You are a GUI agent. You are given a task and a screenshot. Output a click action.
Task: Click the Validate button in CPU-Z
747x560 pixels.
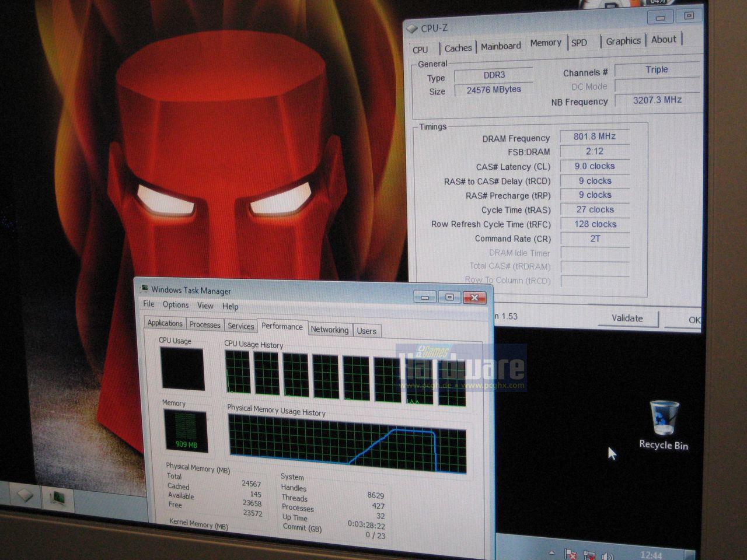[627, 318]
